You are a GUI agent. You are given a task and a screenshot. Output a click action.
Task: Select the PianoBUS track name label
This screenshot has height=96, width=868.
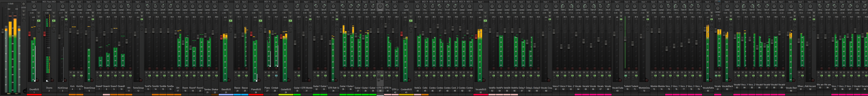tap(256, 90)
